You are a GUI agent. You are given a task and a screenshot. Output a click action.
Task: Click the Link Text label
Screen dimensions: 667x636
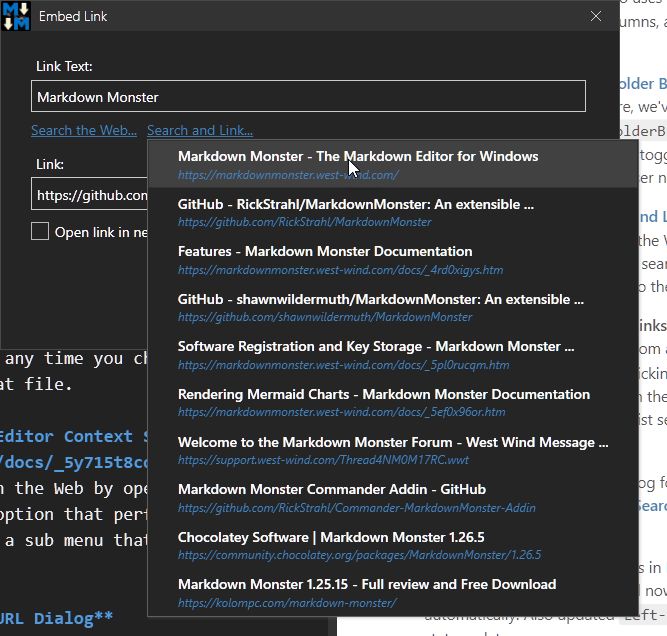64,66
